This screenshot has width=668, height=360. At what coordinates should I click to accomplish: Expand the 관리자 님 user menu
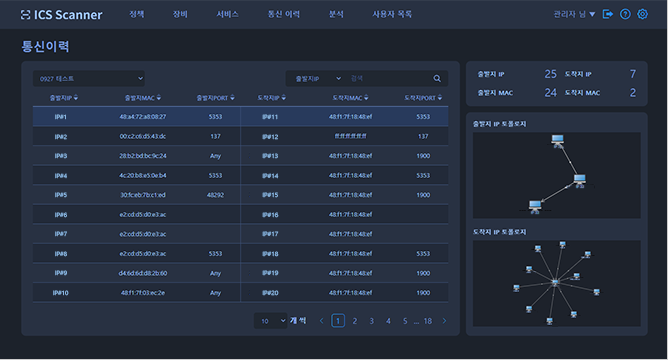(574, 14)
